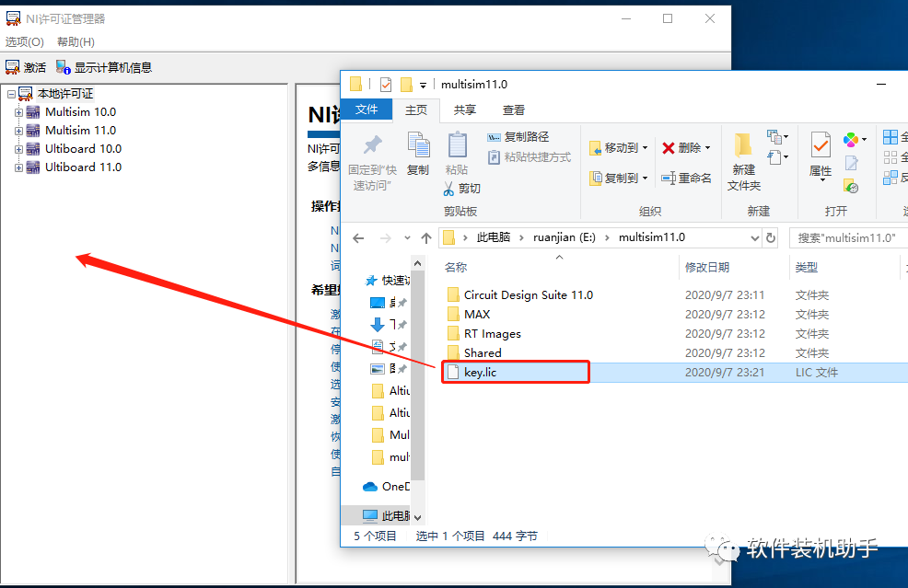Expand the Multisim 11.0 tree node
908x588 pixels.
[18, 131]
